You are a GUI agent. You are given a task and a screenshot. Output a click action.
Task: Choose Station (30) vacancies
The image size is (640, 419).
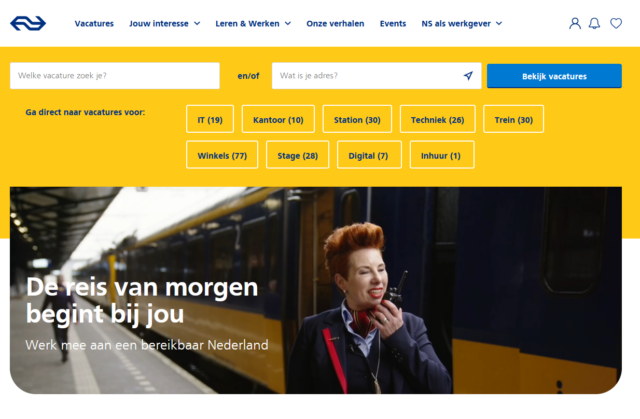(357, 119)
